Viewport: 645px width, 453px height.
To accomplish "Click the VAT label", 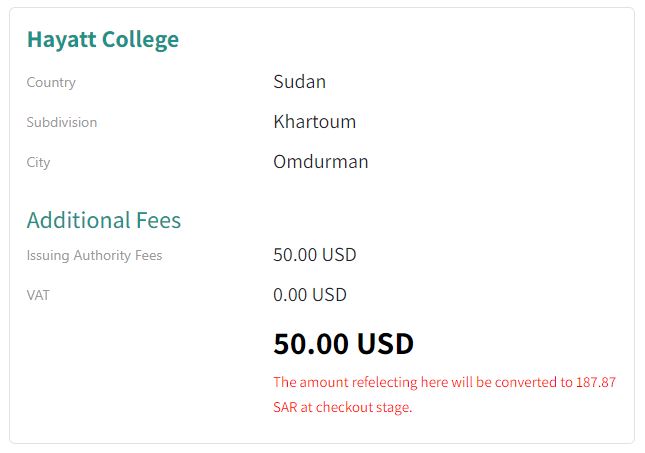I will tap(38, 295).
